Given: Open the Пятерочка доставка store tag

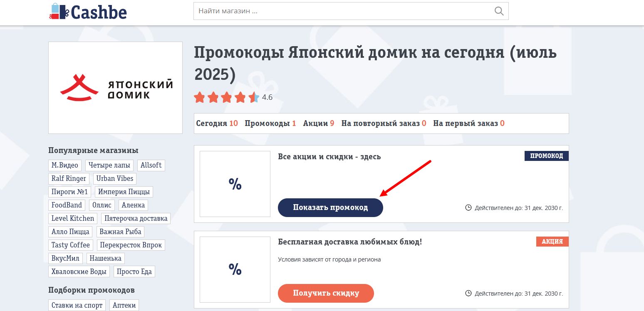Looking at the screenshot, I should tap(136, 219).
